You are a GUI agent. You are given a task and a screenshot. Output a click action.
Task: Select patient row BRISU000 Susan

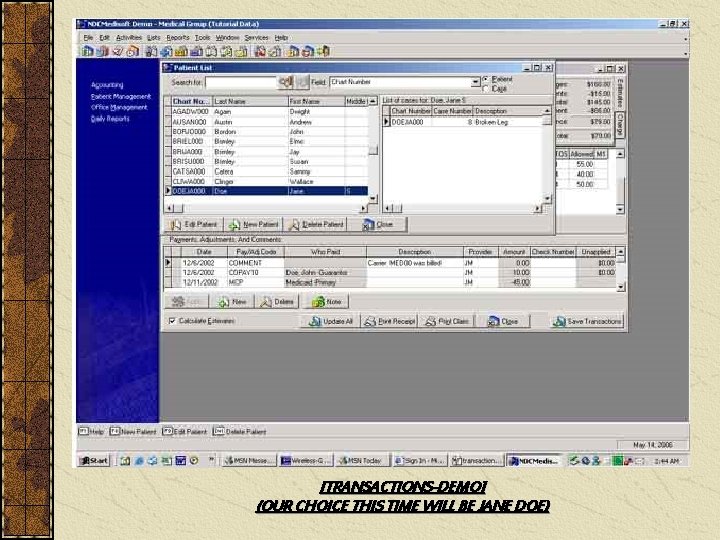coord(269,162)
